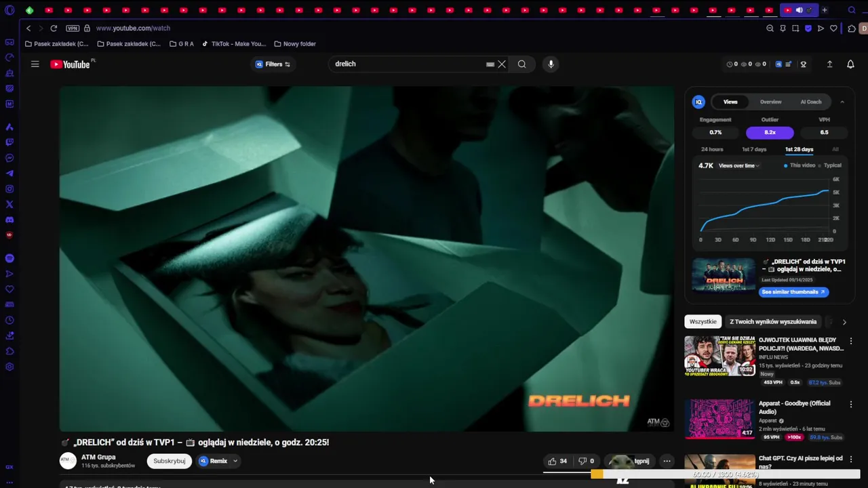Open TikTok - Make You bookmark

(x=234, y=44)
